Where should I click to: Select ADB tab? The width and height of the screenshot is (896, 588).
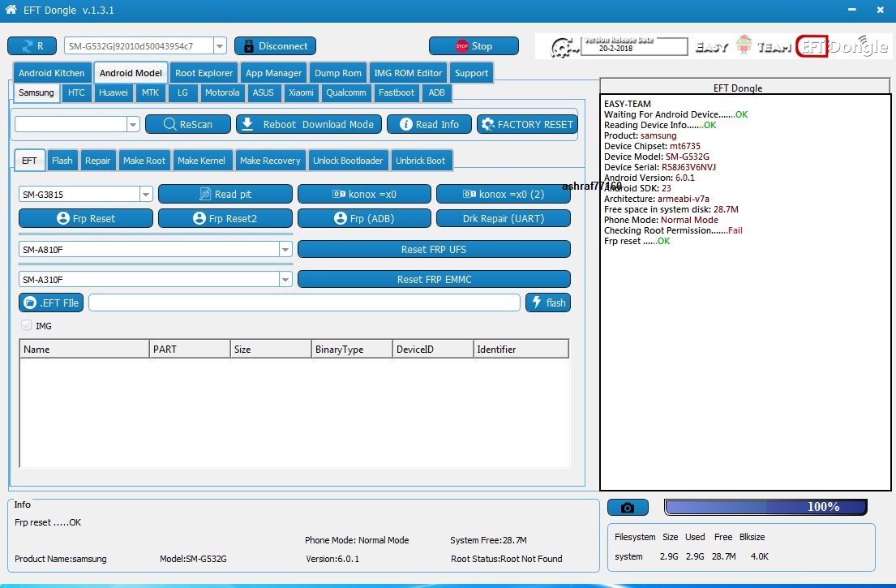pyautogui.click(x=436, y=92)
